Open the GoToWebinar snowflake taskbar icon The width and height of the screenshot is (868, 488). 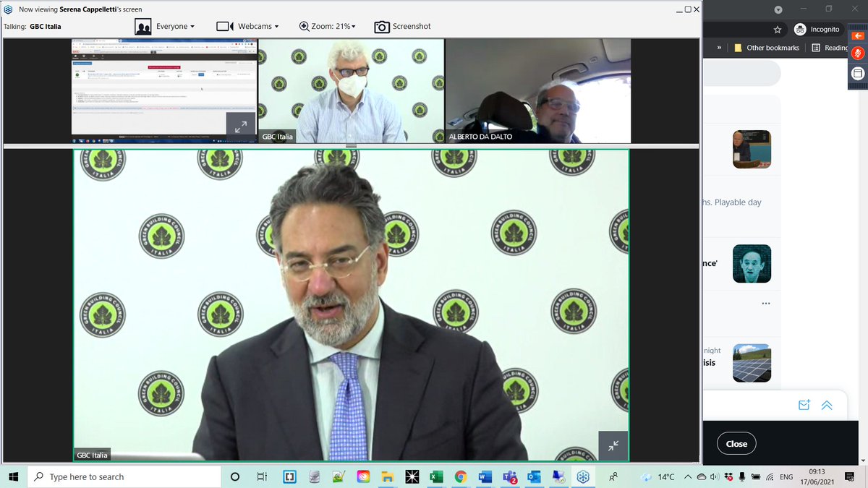click(x=582, y=476)
